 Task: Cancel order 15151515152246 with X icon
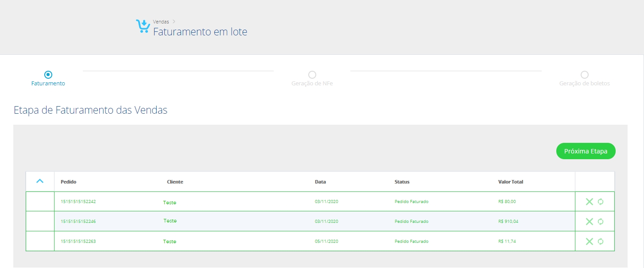(589, 222)
